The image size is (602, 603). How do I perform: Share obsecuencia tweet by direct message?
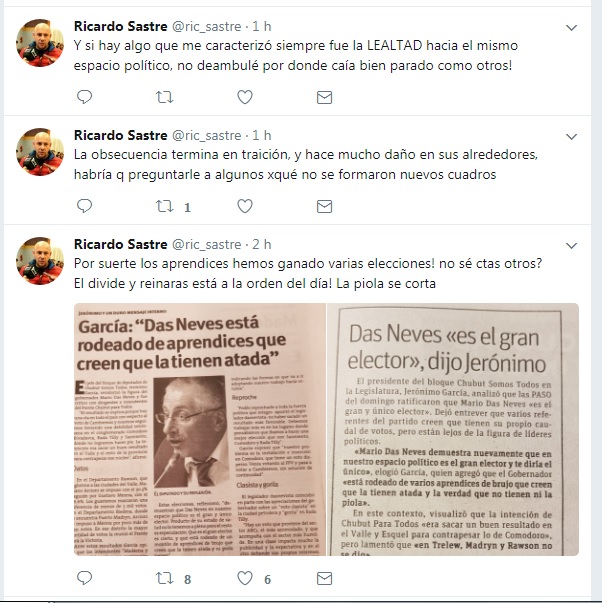point(324,207)
